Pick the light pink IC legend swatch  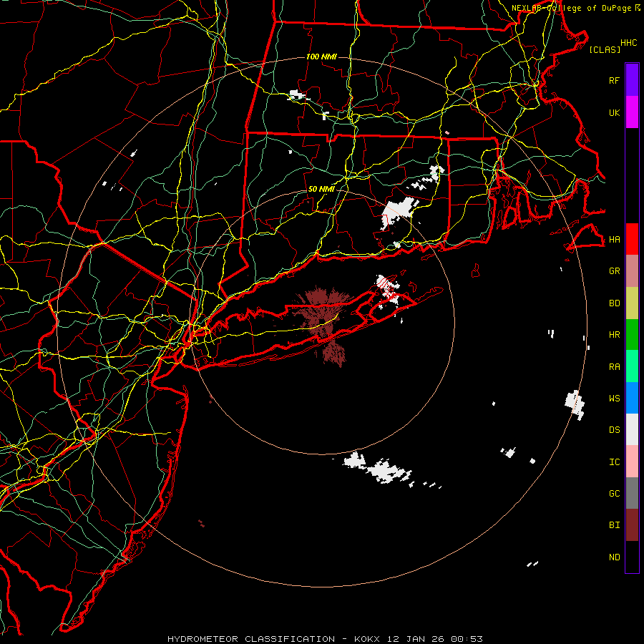coord(632,462)
